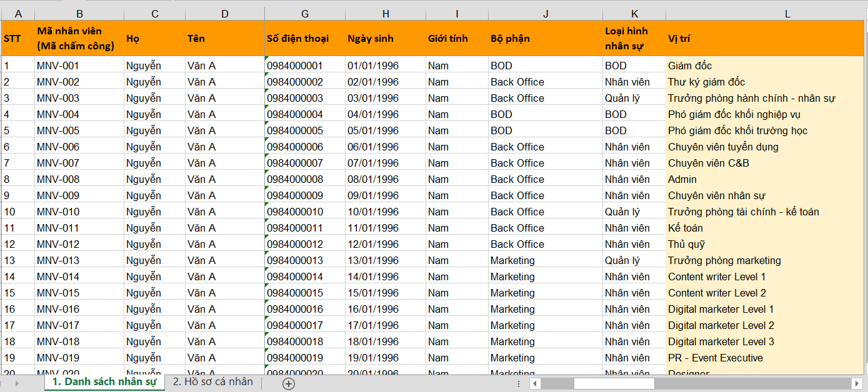This screenshot has height=392, width=868.
Task: Select 'Quản lý' cell in row MNV-003
Action: point(634,98)
